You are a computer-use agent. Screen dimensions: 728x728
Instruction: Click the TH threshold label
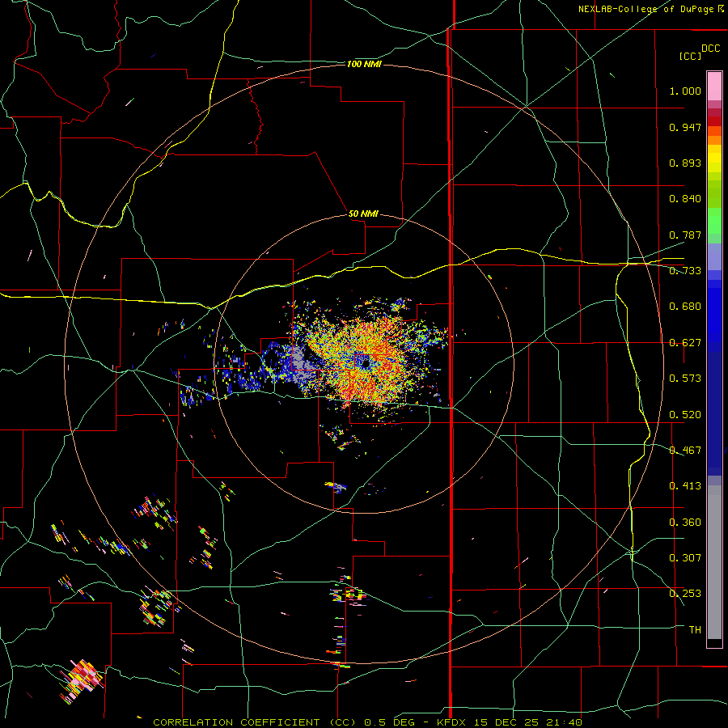coord(695,630)
